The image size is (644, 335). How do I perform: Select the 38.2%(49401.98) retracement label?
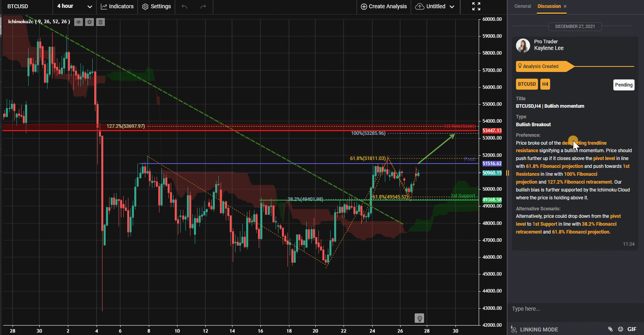coord(306,199)
